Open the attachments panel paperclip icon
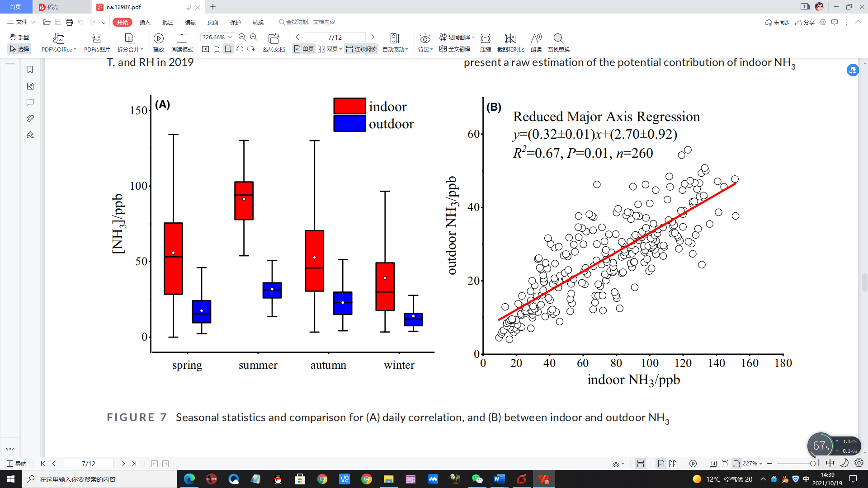 pyautogui.click(x=30, y=118)
